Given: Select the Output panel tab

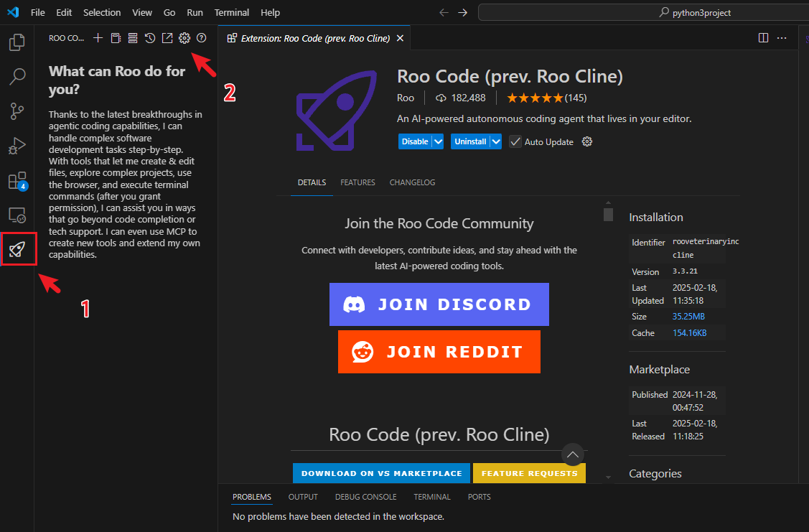Looking at the screenshot, I should (x=303, y=497).
